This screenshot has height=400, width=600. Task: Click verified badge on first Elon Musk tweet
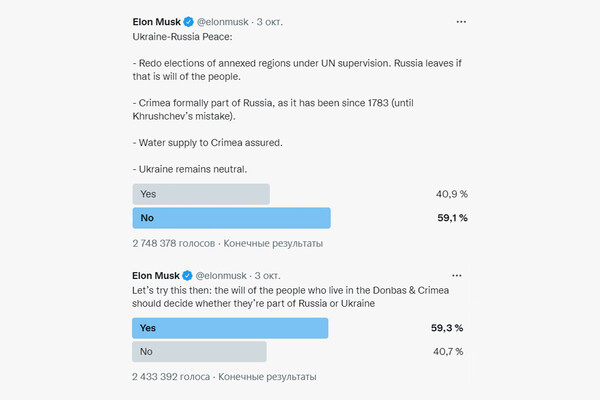pyautogui.click(x=188, y=22)
